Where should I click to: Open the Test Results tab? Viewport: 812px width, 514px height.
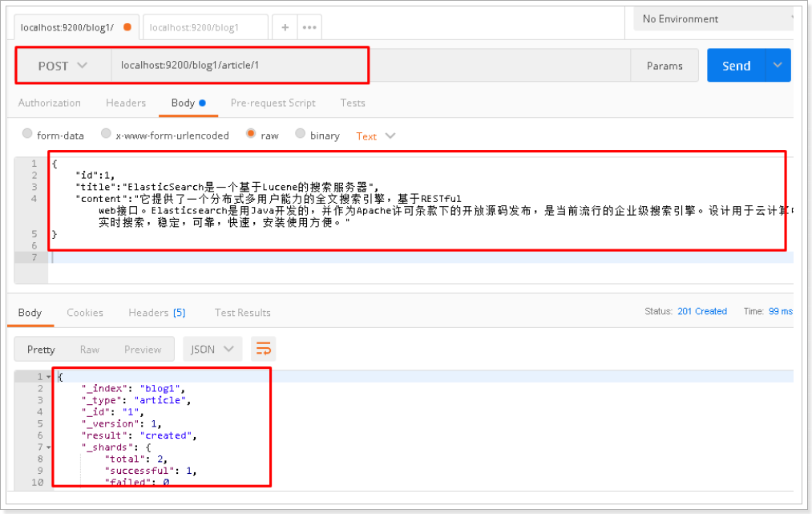[x=242, y=313]
